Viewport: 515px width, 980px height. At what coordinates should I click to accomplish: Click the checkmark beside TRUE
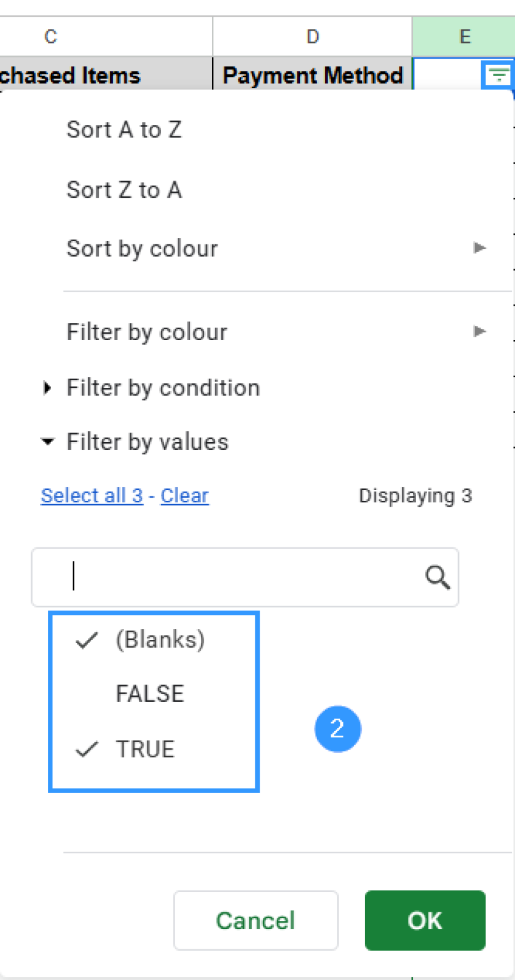click(86, 750)
